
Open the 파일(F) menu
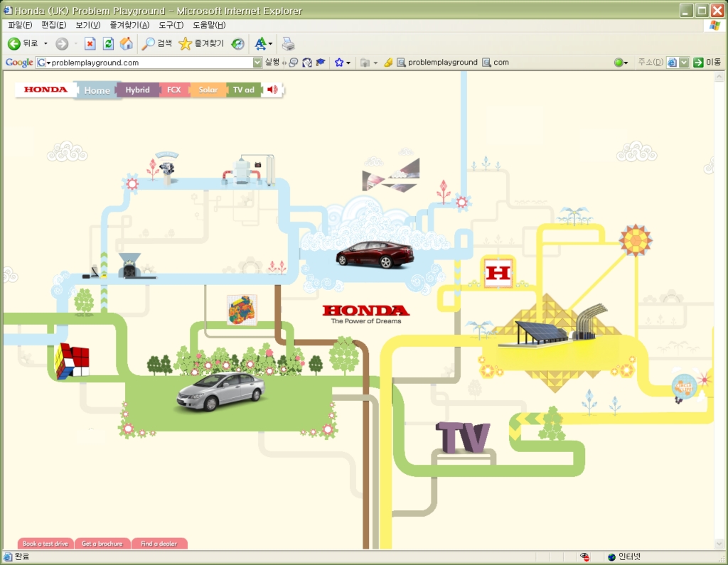[20, 25]
